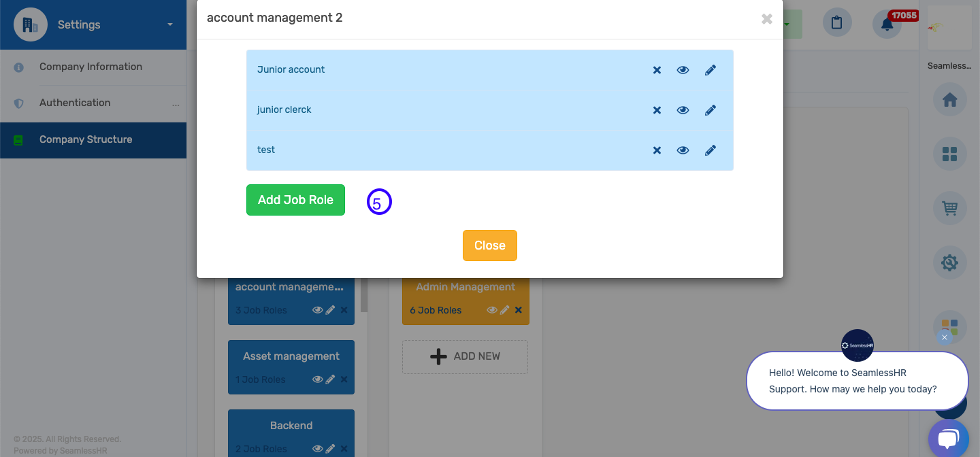Select the 'test' job role row text
The height and width of the screenshot is (457, 980).
coord(266,150)
